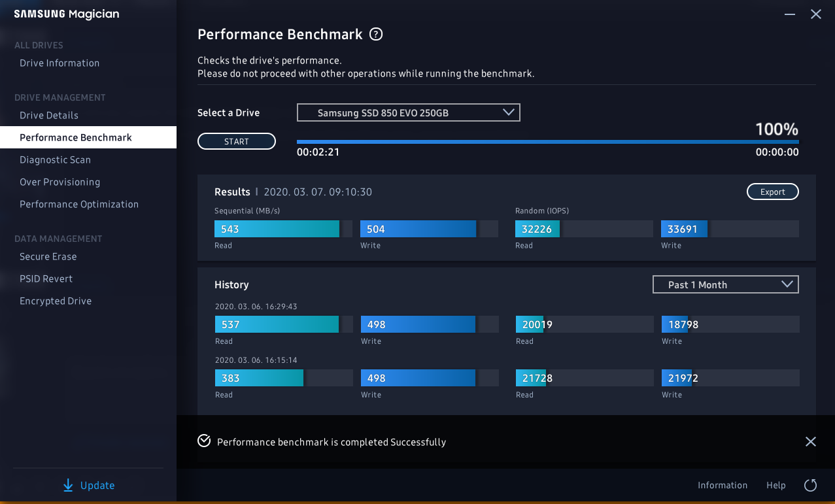Click the 21972 random write history value
This screenshot has height=504, width=835.
(683, 378)
